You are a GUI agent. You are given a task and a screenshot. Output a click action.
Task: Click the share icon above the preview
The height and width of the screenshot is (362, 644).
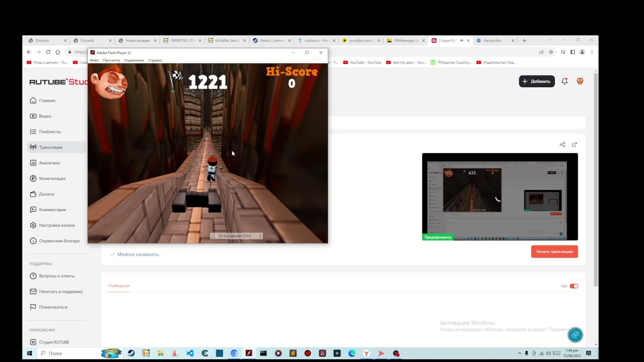(562, 144)
